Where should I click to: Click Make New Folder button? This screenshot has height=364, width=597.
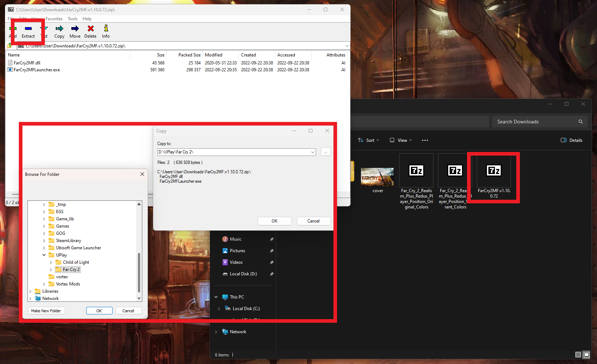46,311
